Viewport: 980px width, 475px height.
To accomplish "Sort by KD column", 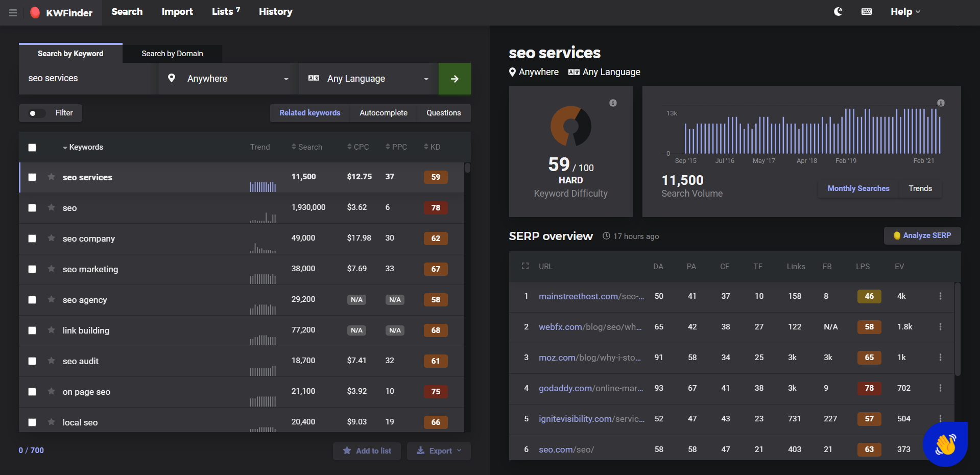I will pos(432,147).
